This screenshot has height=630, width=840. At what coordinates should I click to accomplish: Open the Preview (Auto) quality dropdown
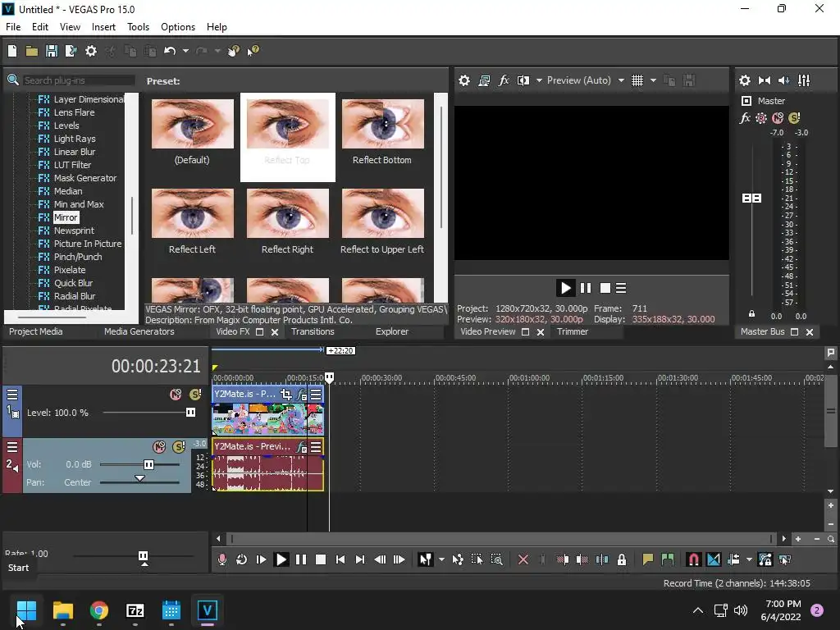click(x=621, y=80)
